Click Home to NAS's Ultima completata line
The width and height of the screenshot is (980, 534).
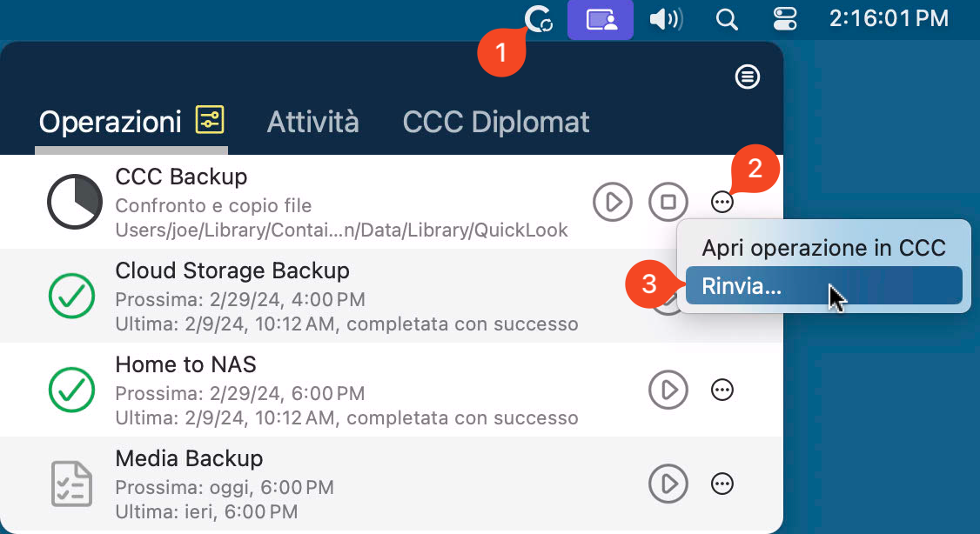point(347,417)
